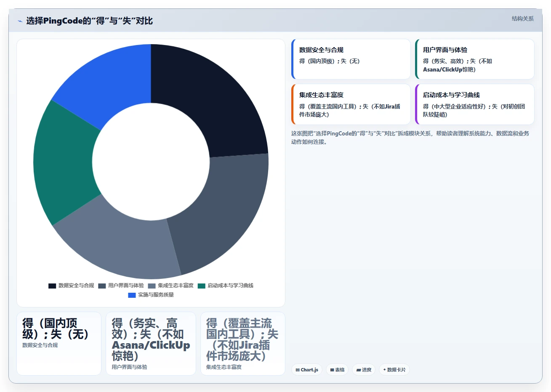Toggle the 数据安全与合规 legend entry

pyautogui.click(x=71, y=286)
